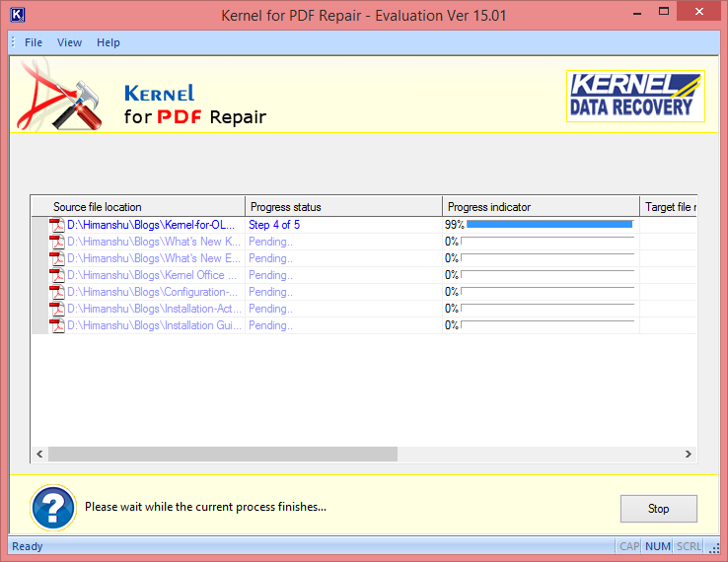728x562 pixels.
Task: Click progress bar of Installation Gui row
Action: coord(547,324)
